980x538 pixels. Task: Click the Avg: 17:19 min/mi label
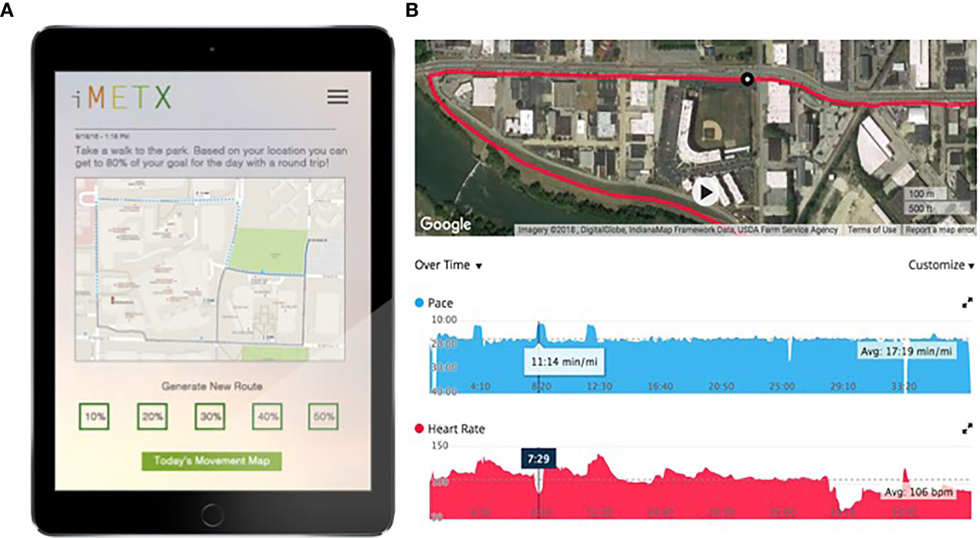(905, 351)
